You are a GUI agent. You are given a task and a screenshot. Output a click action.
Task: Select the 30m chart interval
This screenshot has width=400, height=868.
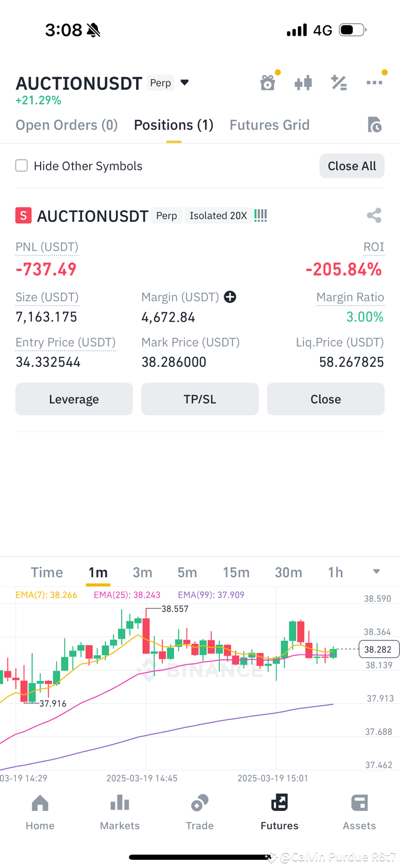point(288,572)
